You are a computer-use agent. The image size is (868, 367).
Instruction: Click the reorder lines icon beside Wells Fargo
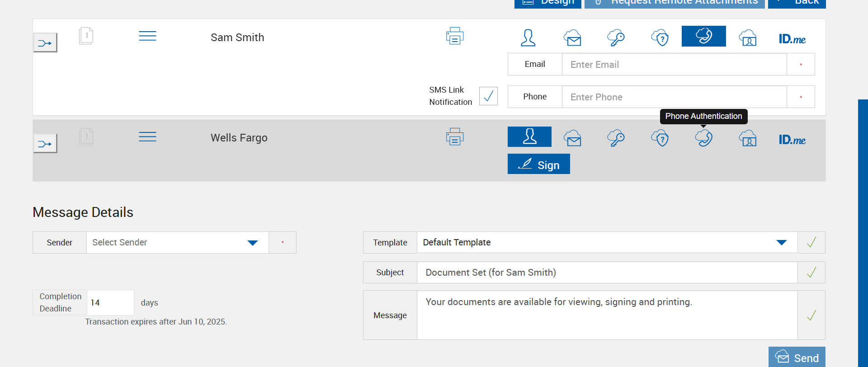(147, 137)
